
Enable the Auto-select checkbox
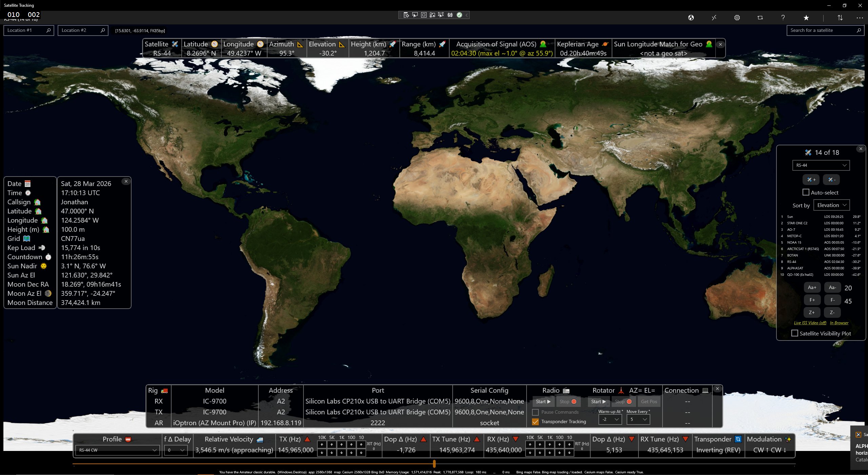[806, 192]
